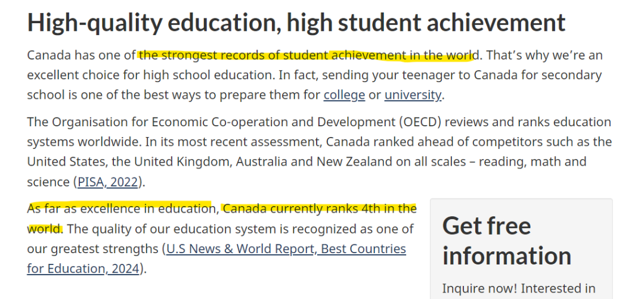Click highlighted text 'Canada currently ranks 4th in the'
The width and height of the screenshot is (644, 299).
click(320, 209)
